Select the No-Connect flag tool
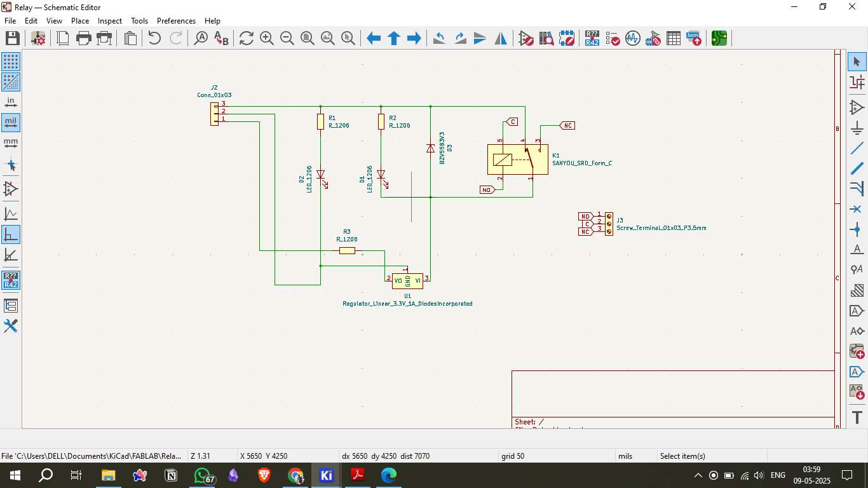The width and height of the screenshot is (868, 488). coord(857,209)
